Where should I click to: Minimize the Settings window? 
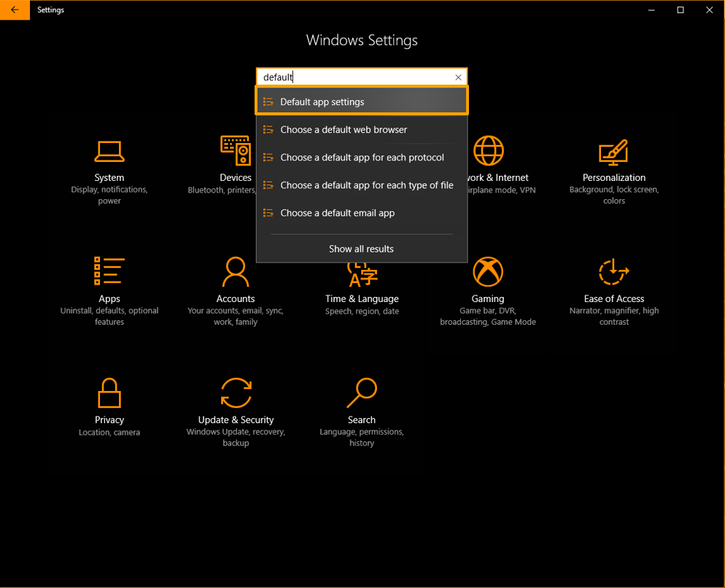click(x=651, y=9)
